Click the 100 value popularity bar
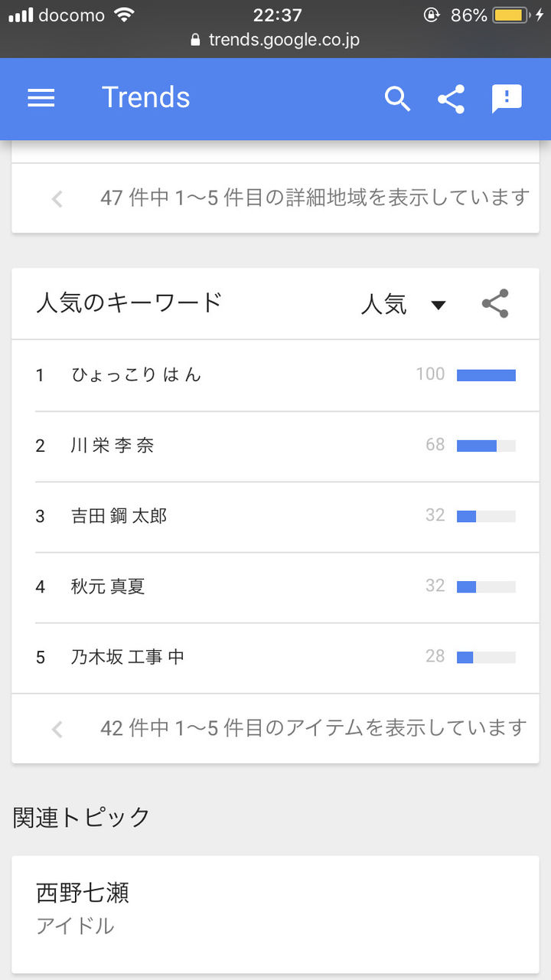The height and width of the screenshot is (980, 551). tap(486, 375)
